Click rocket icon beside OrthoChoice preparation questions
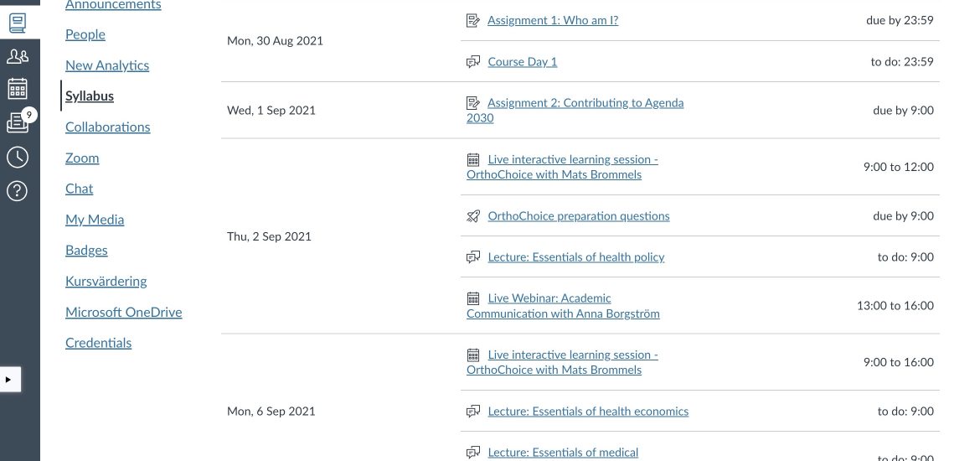This screenshot has height=461, width=980. pyautogui.click(x=473, y=215)
